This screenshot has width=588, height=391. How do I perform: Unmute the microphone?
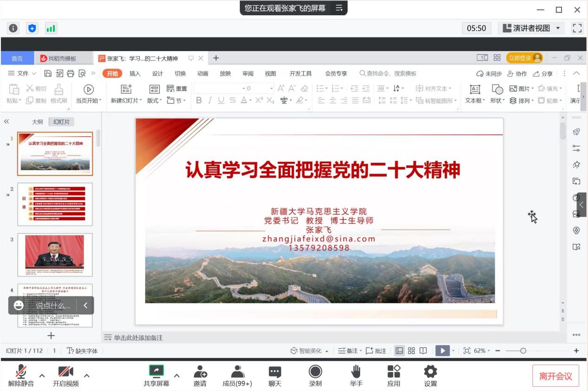[x=22, y=374]
